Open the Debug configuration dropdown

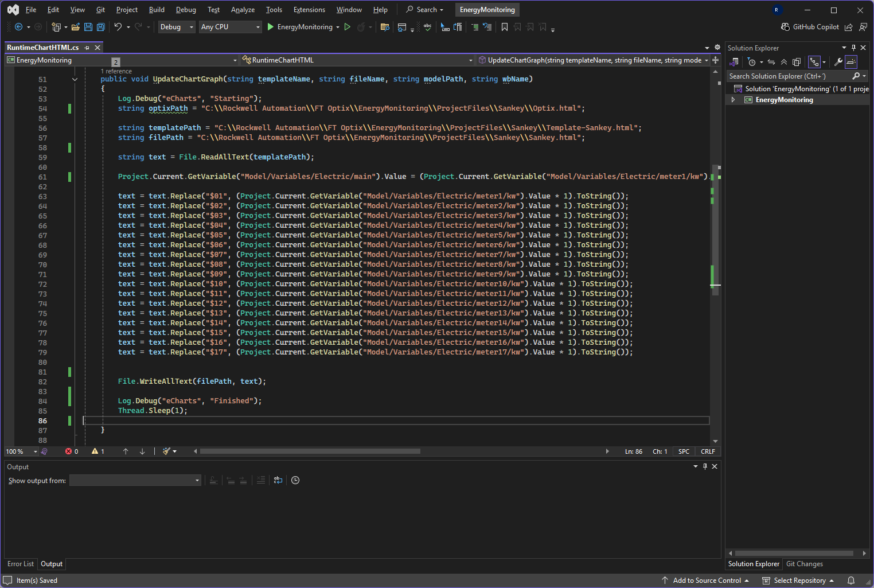tap(176, 27)
